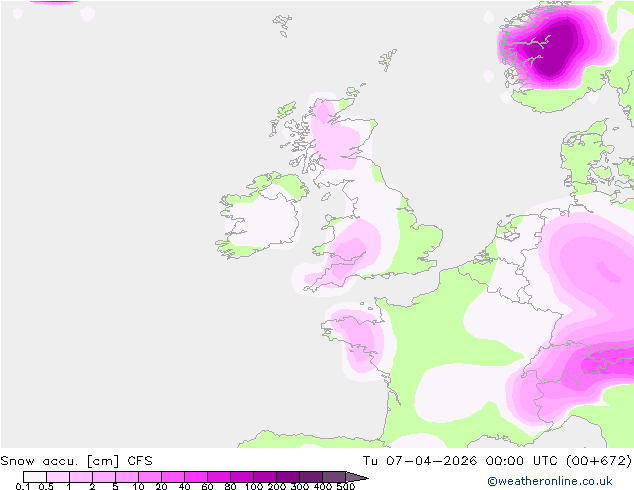Select the 300–400 cm legend swatch
The height and width of the screenshot is (490, 634).
coord(311,477)
